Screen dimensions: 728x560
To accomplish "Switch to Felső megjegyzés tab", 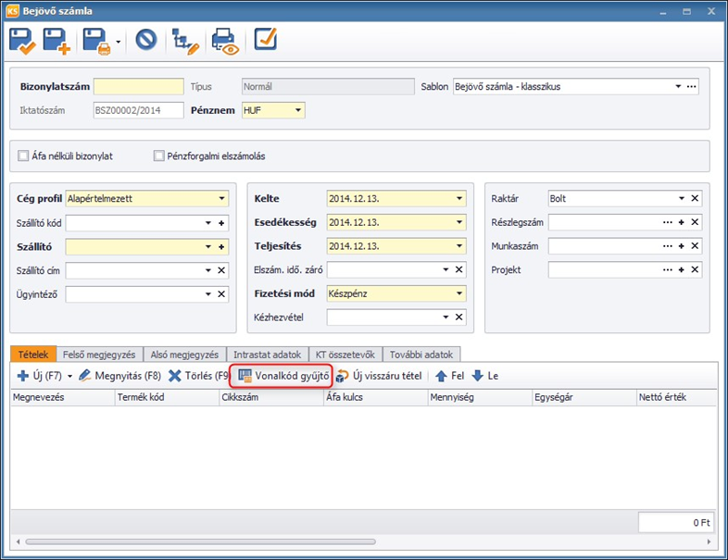I will (x=99, y=355).
